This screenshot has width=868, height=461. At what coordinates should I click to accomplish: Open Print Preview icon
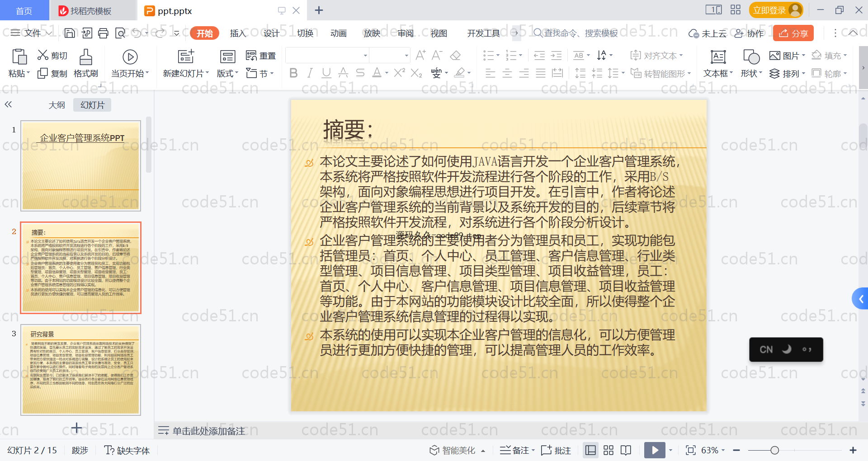coord(120,33)
